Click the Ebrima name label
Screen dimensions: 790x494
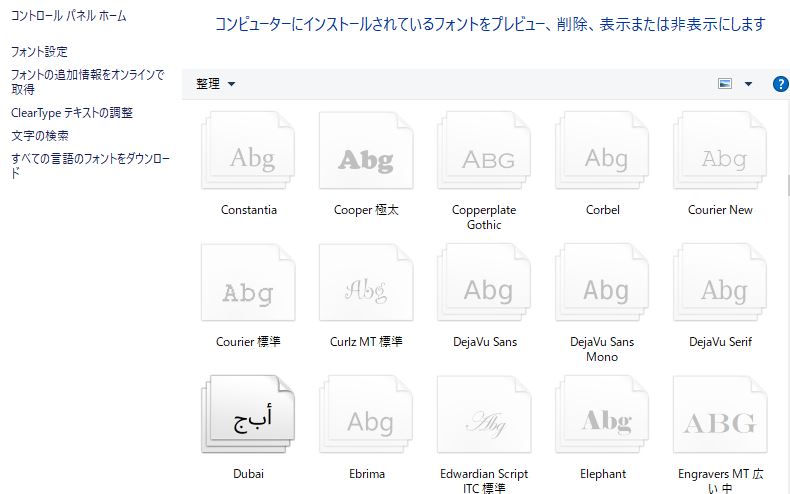(367, 474)
